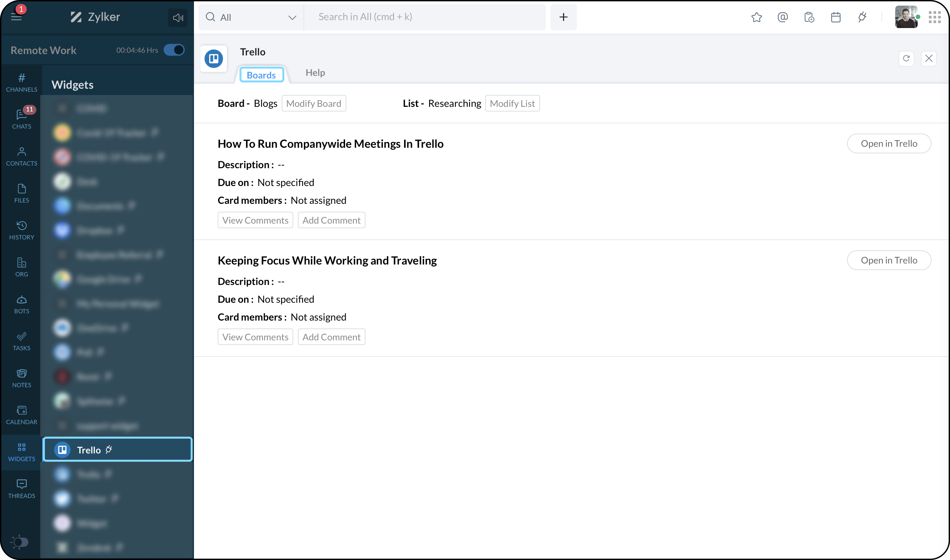Viewport: 950px width, 560px height.
Task: Open the search scope All dropdown
Action: tap(251, 17)
